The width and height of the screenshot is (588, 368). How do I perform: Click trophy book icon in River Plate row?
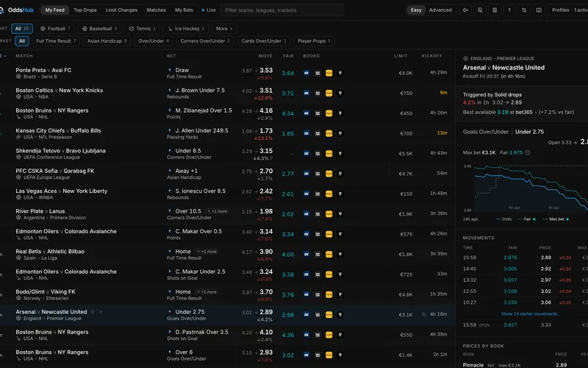click(x=340, y=214)
